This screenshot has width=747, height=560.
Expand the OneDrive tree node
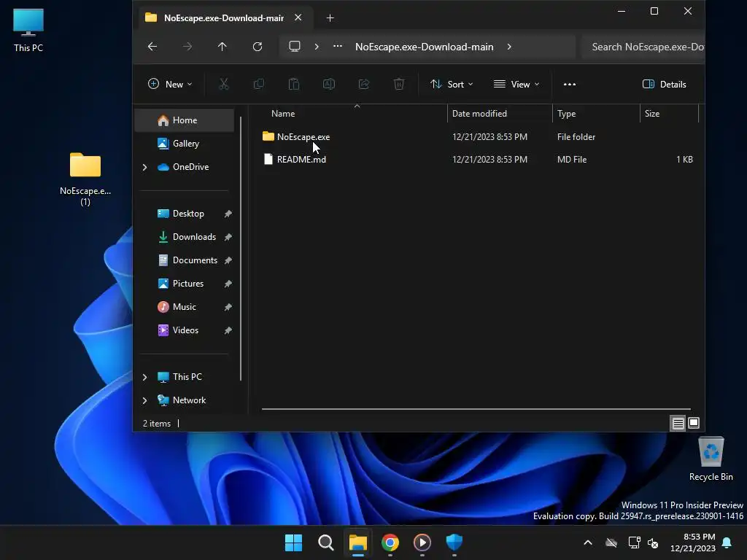(x=145, y=167)
